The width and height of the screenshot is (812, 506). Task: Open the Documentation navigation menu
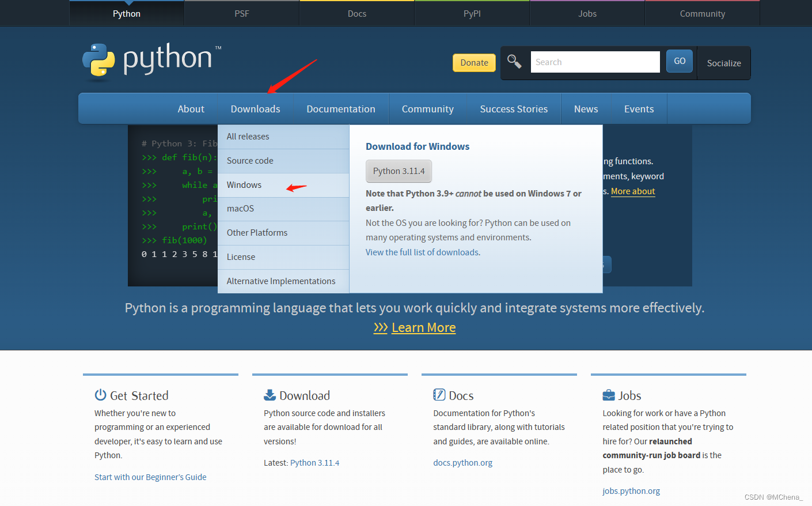point(341,109)
